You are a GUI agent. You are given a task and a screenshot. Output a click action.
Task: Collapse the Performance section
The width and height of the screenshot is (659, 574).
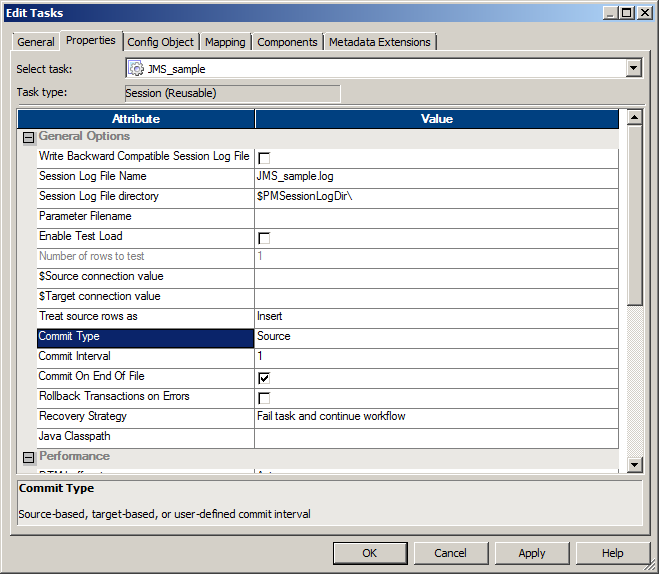pyautogui.click(x=28, y=457)
